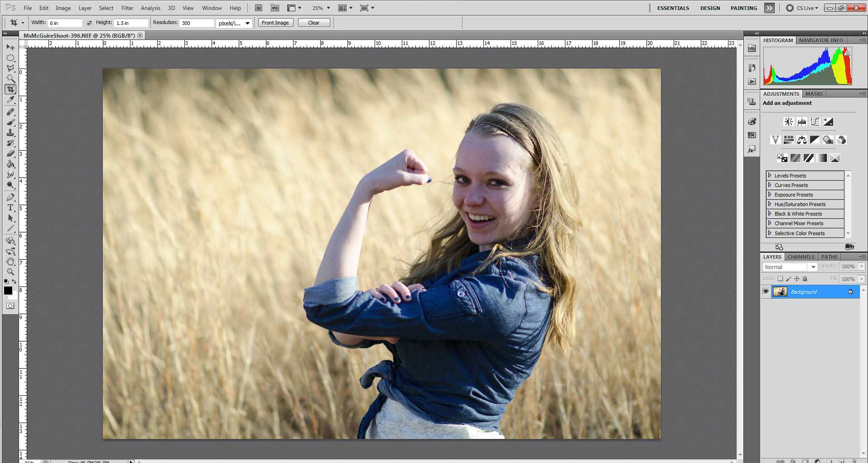Expand Levels Presets
This screenshot has width=868, height=463.
(769, 175)
